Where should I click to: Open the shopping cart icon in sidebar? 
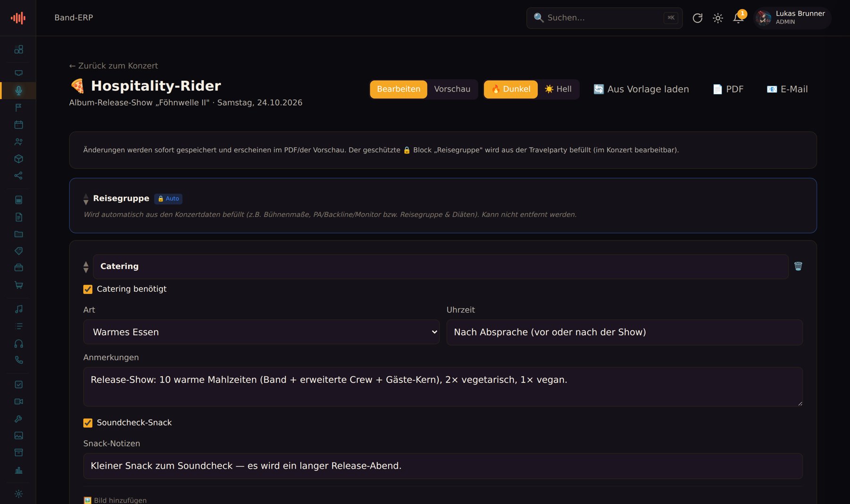(x=18, y=285)
